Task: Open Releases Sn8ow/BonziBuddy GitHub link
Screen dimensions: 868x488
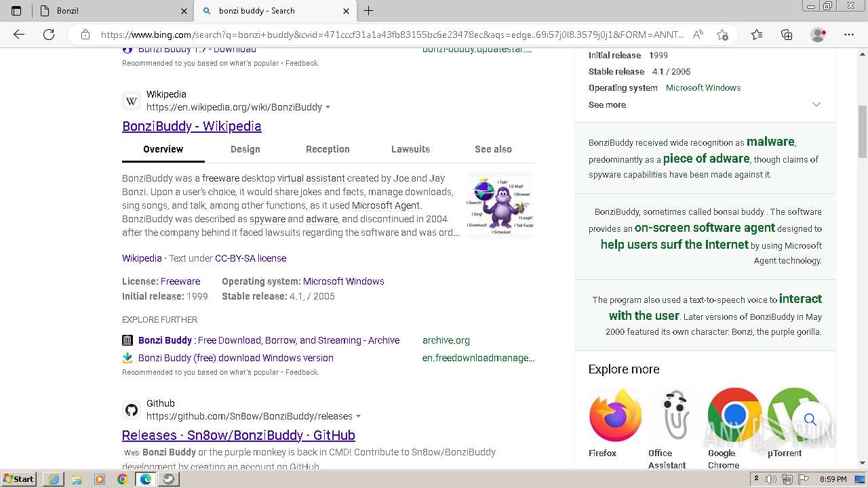Action: [x=239, y=435]
